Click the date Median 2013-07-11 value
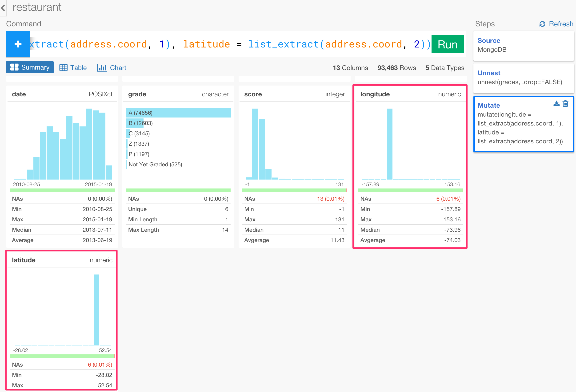The image size is (576, 392). tap(97, 230)
